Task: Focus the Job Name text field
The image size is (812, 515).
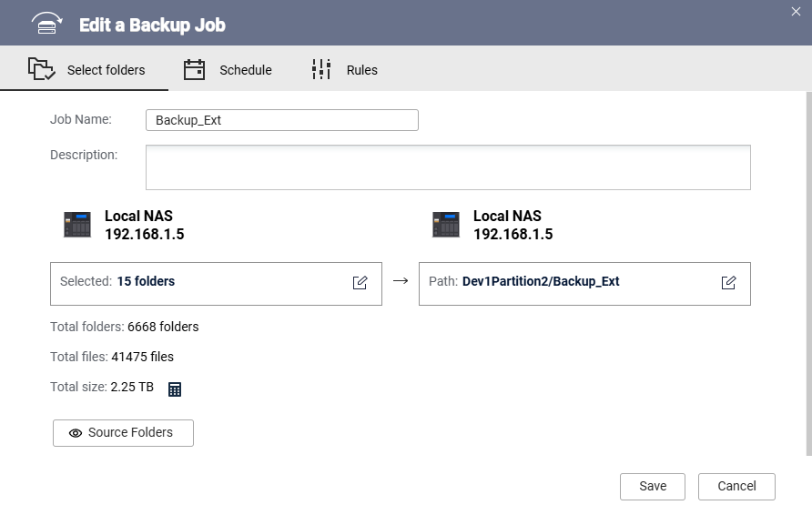Action: click(281, 120)
